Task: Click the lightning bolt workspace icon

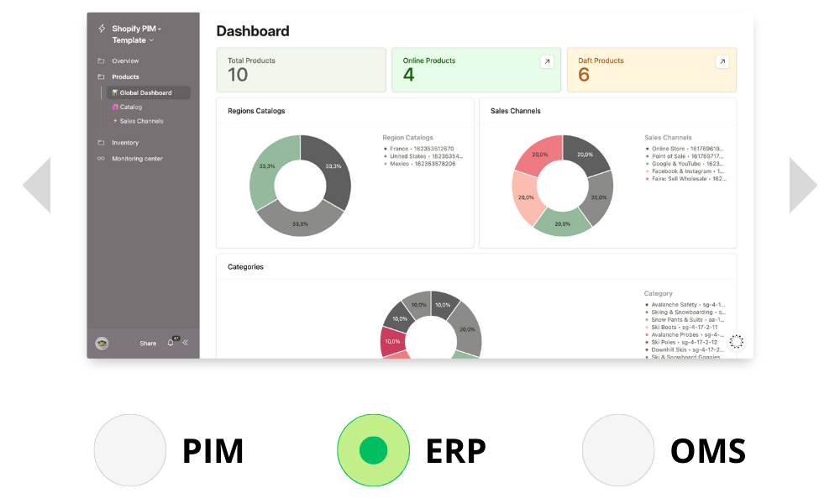Action: point(102,29)
